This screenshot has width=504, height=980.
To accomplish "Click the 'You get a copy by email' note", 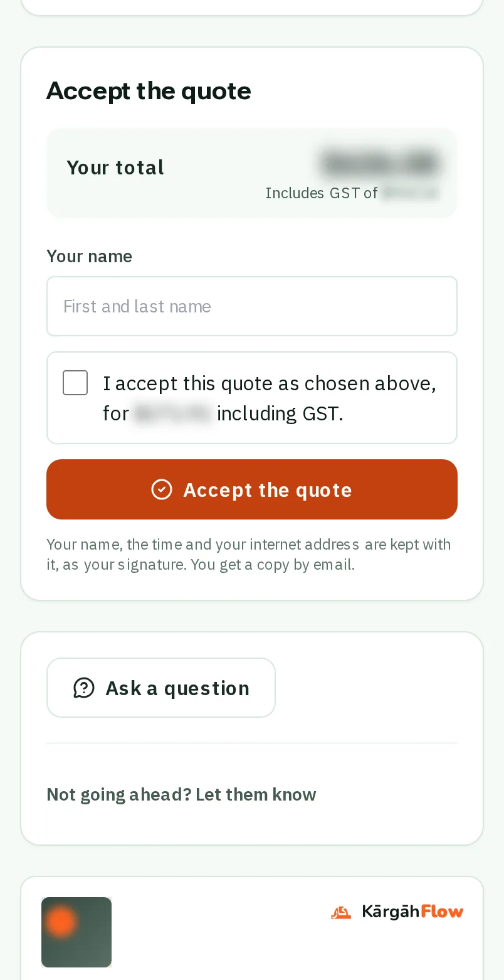I will coord(273,565).
